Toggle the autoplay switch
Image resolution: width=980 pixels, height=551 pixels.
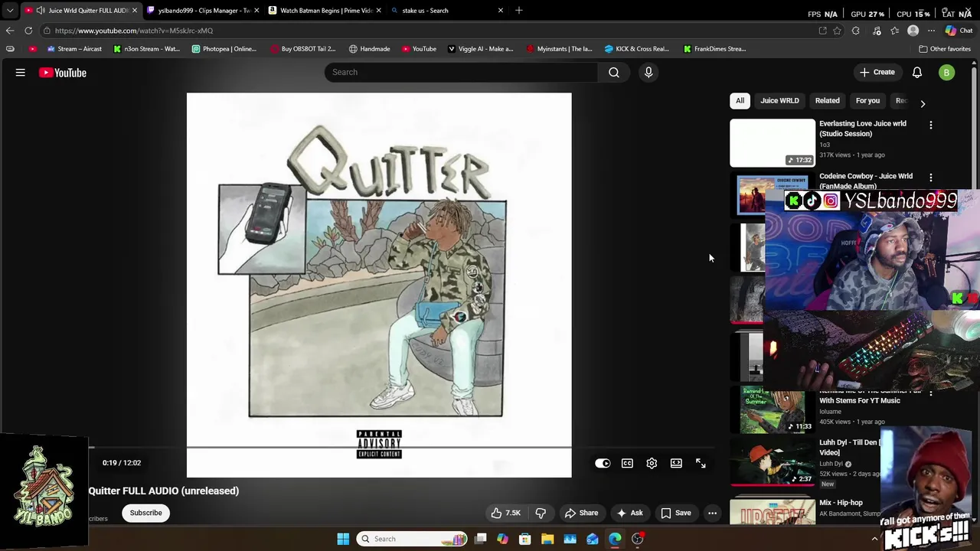tap(603, 463)
